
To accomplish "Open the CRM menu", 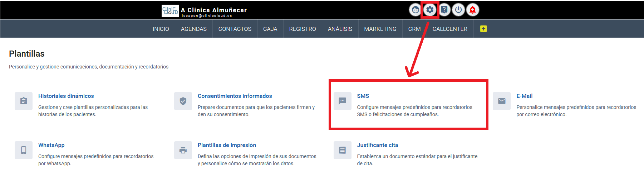I will (414, 29).
